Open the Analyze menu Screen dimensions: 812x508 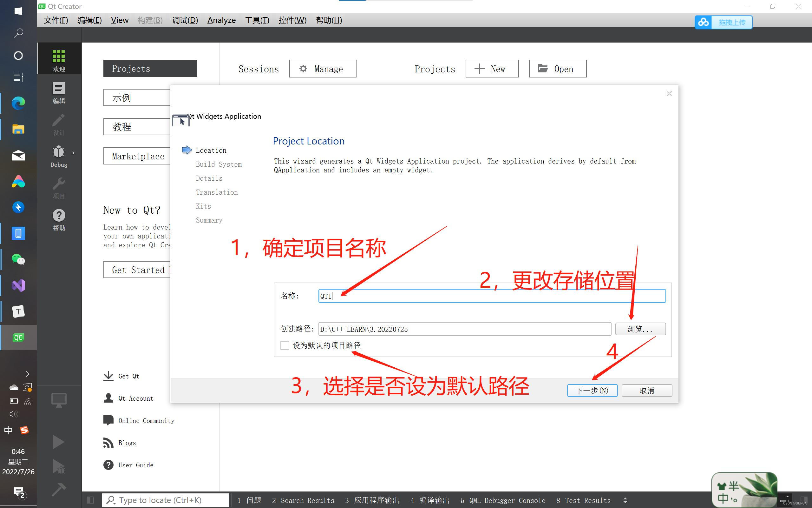[x=221, y=20]
